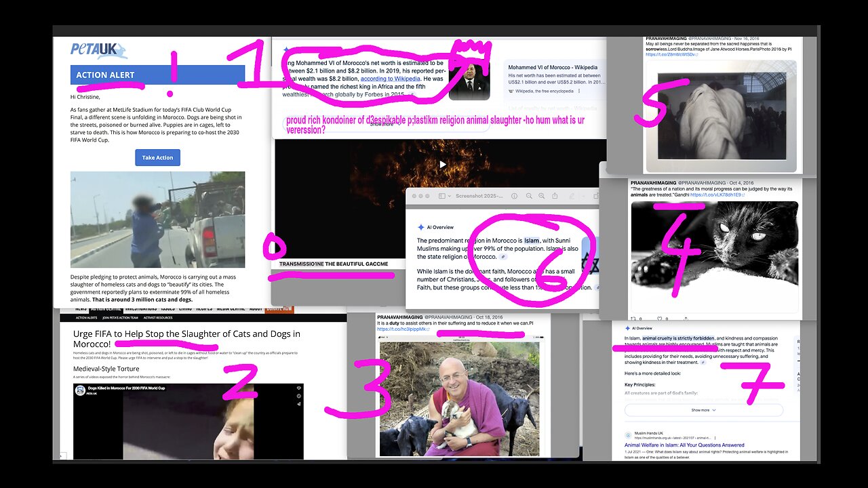This screenshot has width=868, height=488.
Task: Select ACTION ALERTS submenu item
Action: click(86, 318)
